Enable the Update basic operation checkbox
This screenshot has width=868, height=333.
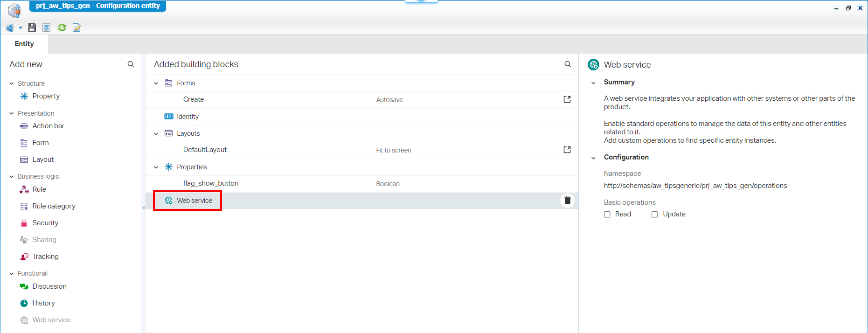(655, 215)
